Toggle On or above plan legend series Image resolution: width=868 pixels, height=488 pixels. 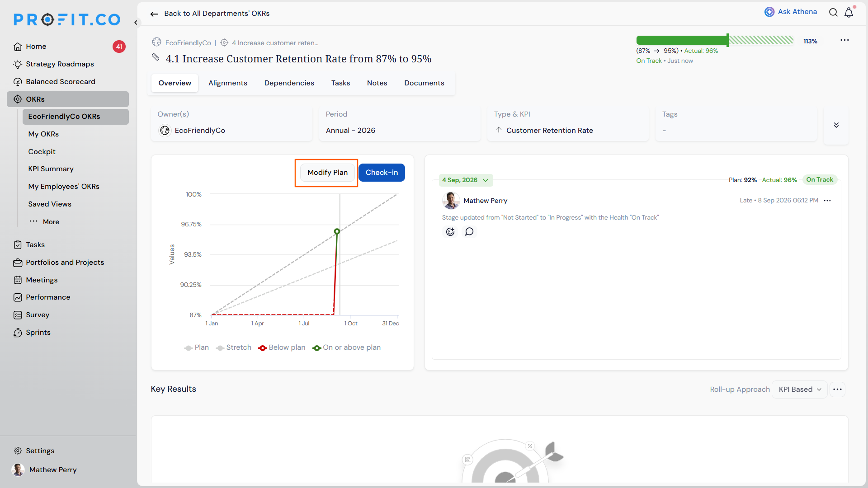point(347,347)
